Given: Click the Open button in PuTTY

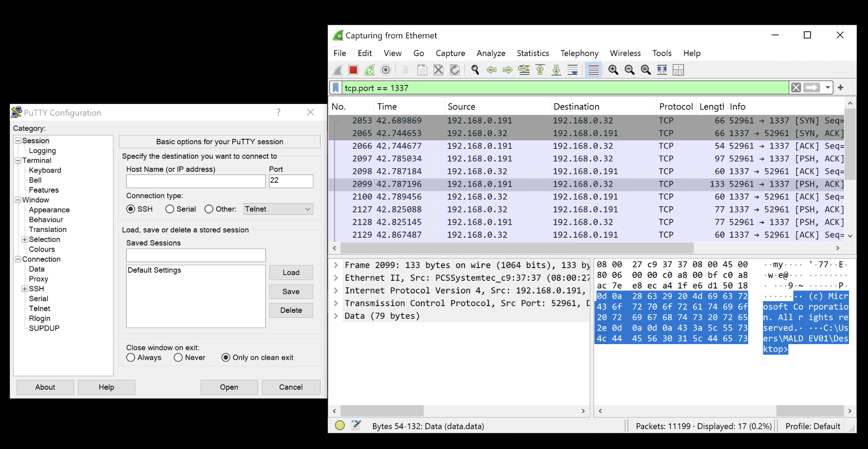Looking at the screenshot, I should (229, 387).
